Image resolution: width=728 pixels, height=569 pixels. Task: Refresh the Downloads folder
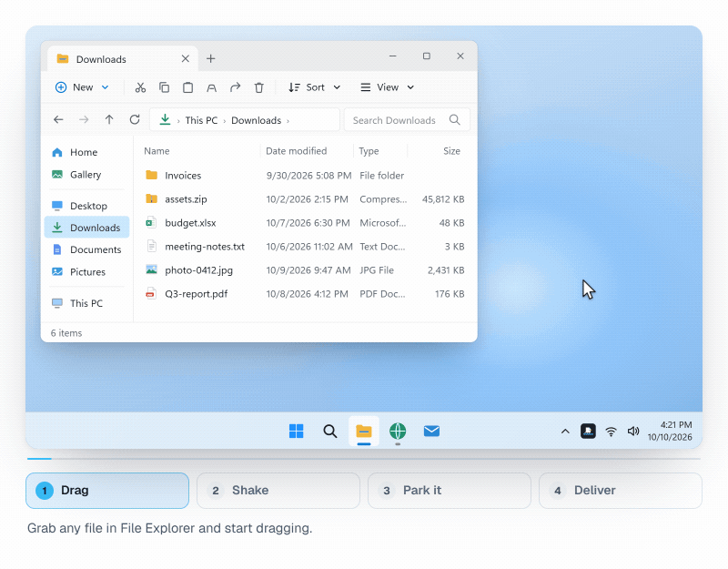click(x=135, y=120)
